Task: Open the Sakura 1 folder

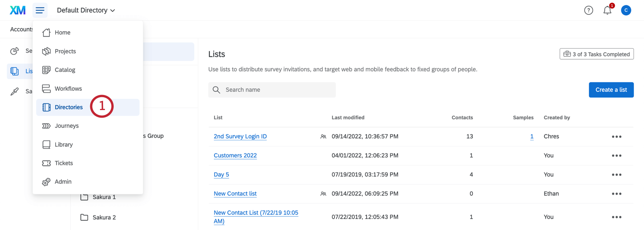Action: coord(104,197)
